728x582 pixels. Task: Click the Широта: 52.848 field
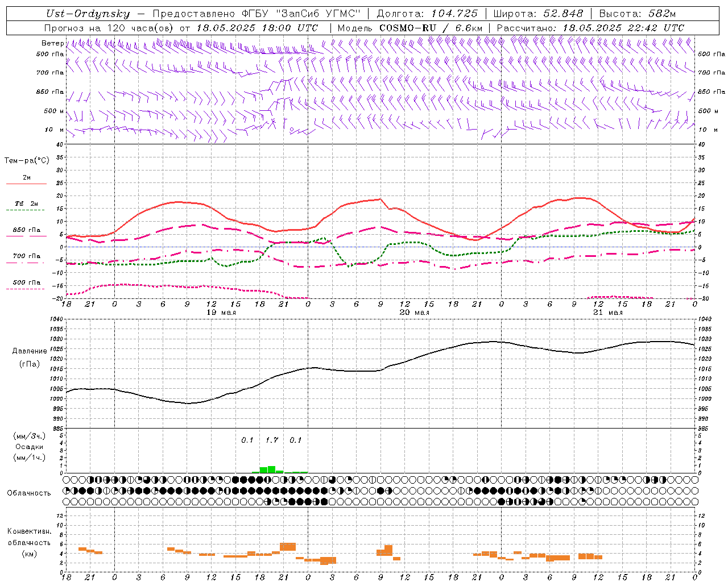pos(538,14)
